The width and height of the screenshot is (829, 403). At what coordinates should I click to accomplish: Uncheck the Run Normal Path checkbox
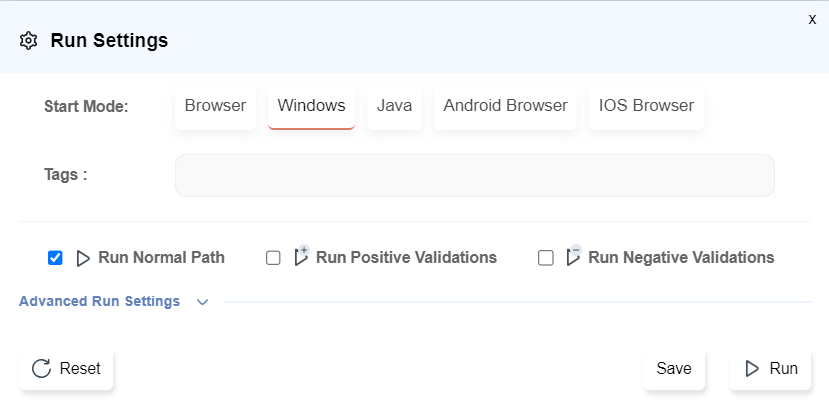click(x=56, y=258)
